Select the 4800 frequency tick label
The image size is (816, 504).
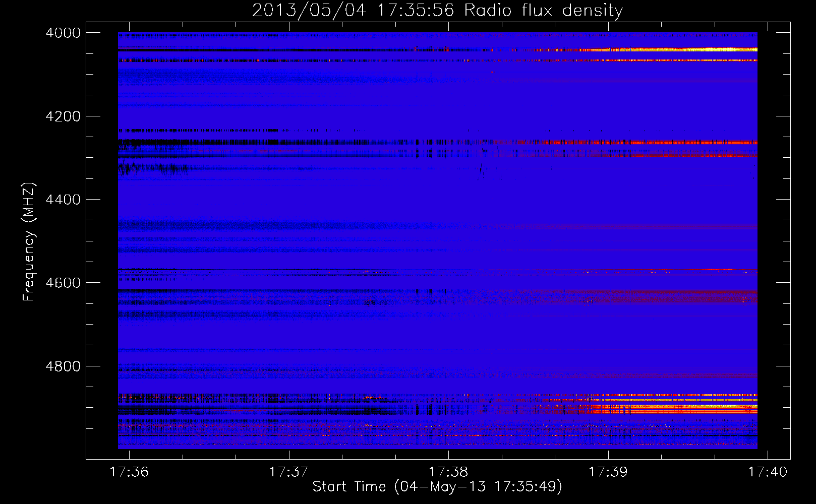(x=63, y=366)
